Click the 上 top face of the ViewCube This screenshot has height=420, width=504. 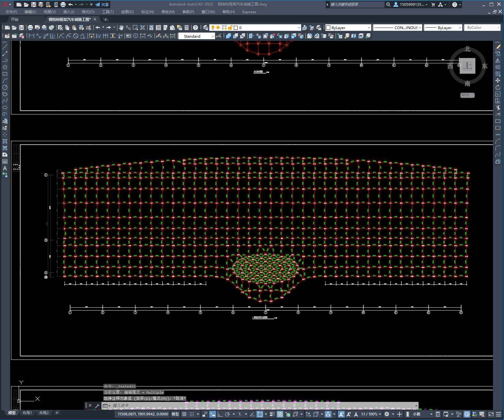coord(468,66)
